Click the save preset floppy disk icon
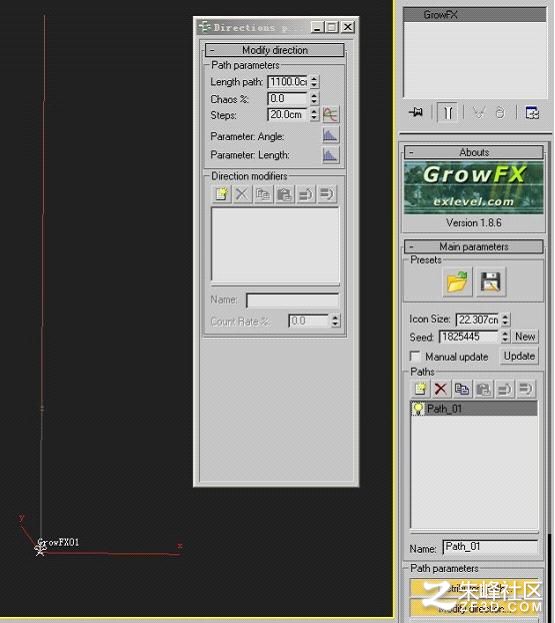Image resolution: width=555 pixels, height=623 pixels. pyautogui.click(x=491, y=282)
